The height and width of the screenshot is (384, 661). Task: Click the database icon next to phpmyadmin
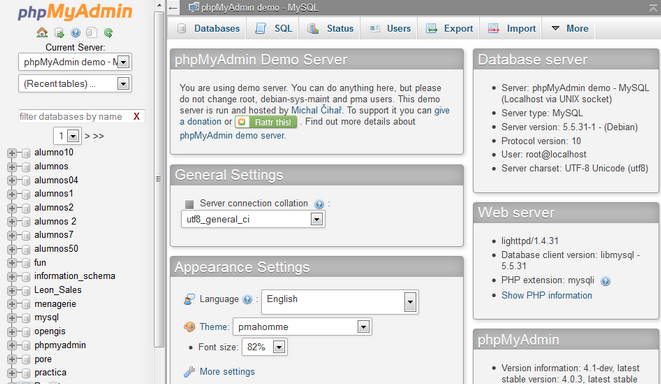[26, 346]
